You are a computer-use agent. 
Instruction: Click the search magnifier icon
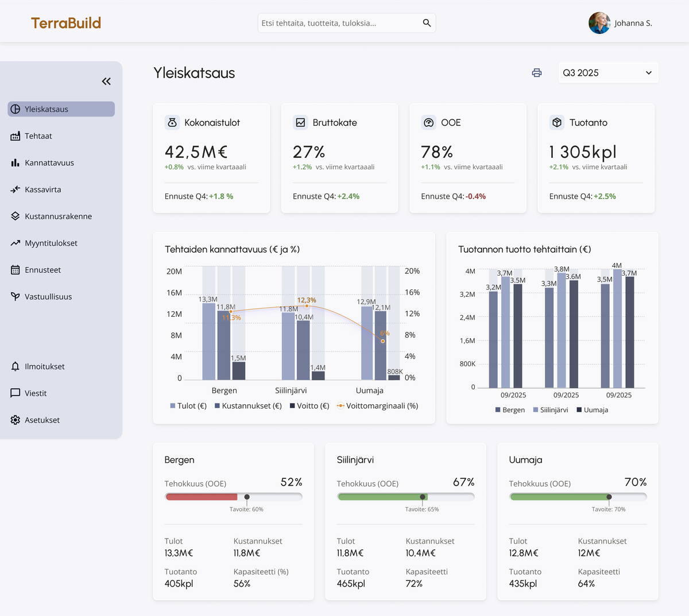(x=427, y=23)
